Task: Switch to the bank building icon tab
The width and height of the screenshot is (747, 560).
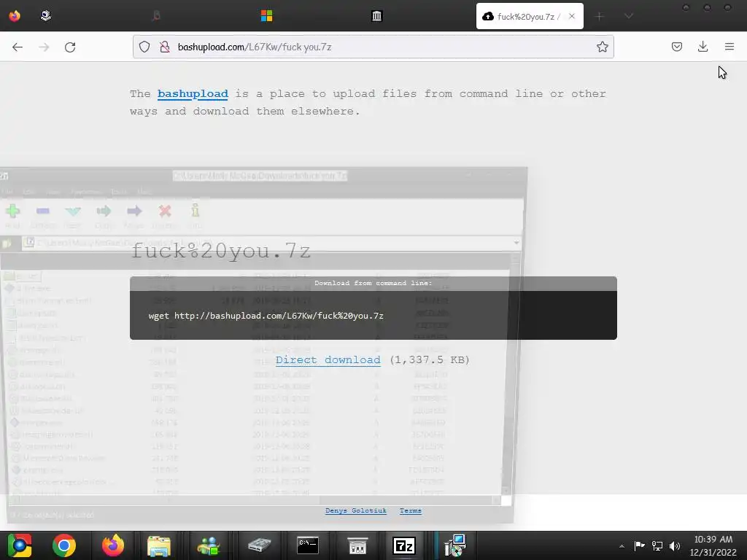Action: pos(376,16)
